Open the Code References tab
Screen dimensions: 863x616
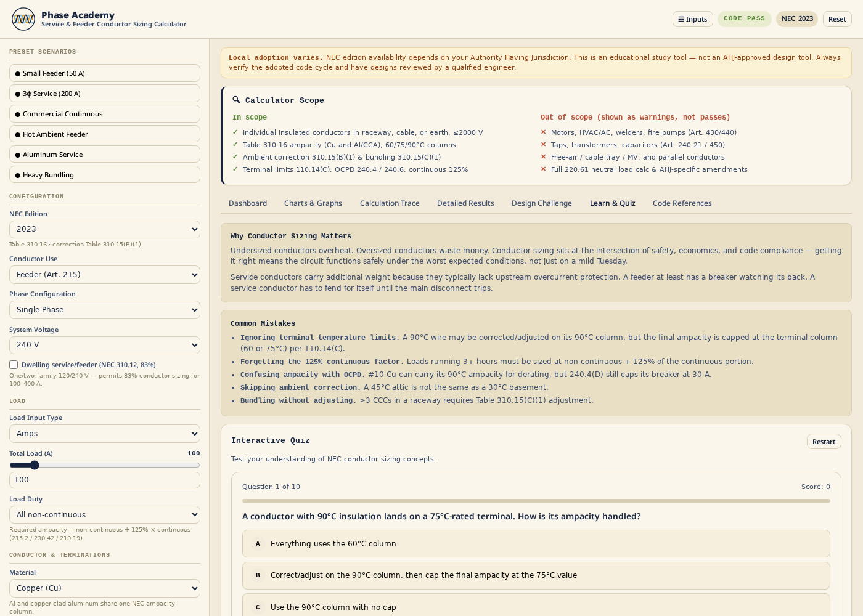[x=682, y=203]
